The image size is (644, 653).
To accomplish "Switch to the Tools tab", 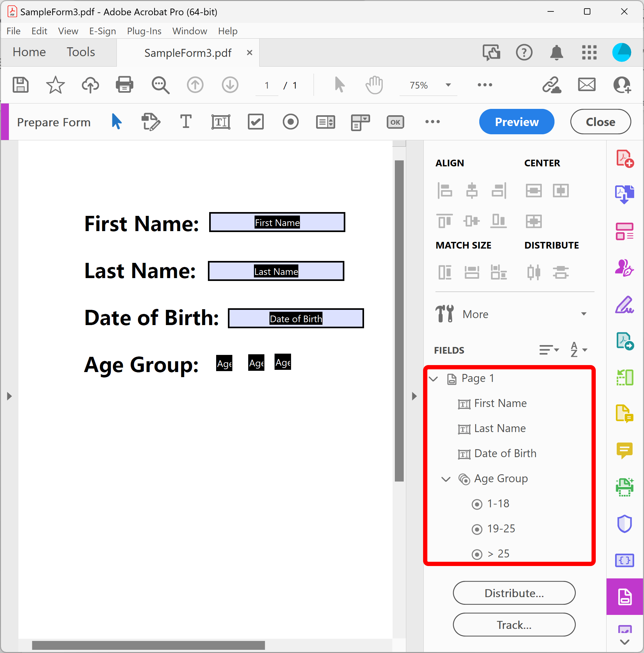I will [80, 52].
